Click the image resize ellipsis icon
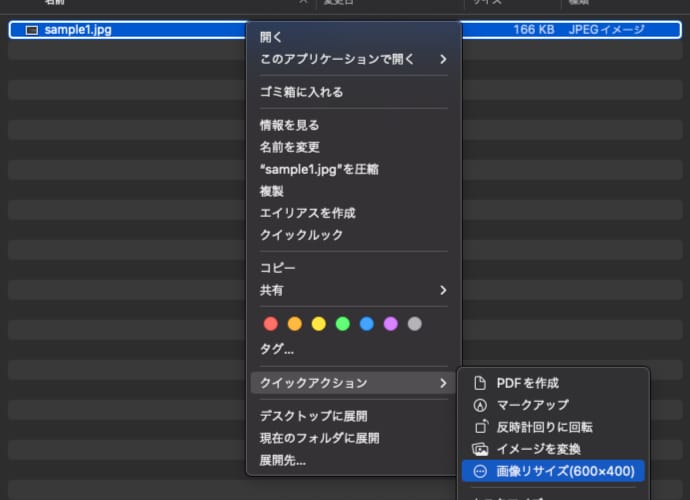The image size is (690, 500). (x=479, y=471)
